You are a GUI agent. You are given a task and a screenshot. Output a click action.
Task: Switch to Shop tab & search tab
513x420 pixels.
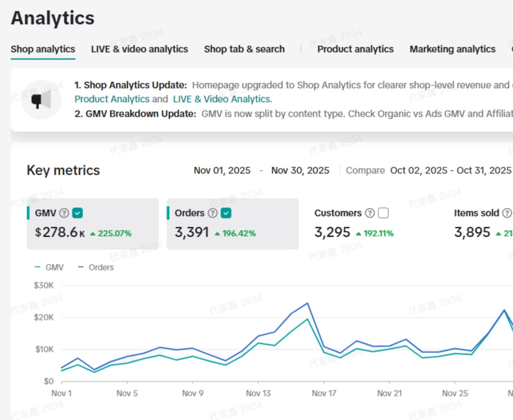point(244,49)
